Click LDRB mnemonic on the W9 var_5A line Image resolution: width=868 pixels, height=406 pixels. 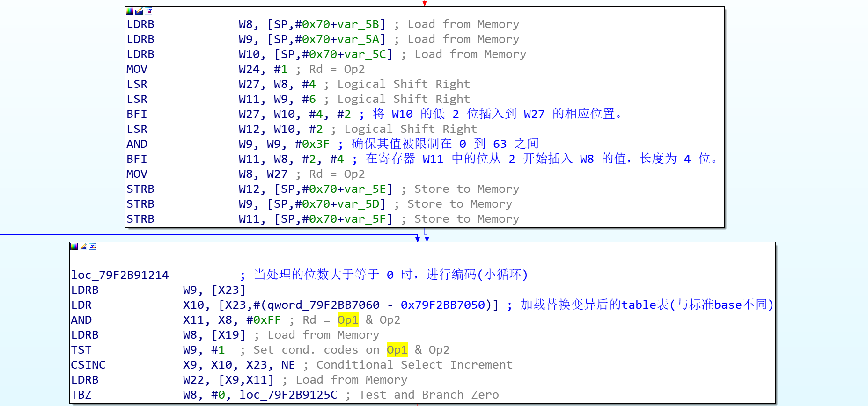point(140,39)
